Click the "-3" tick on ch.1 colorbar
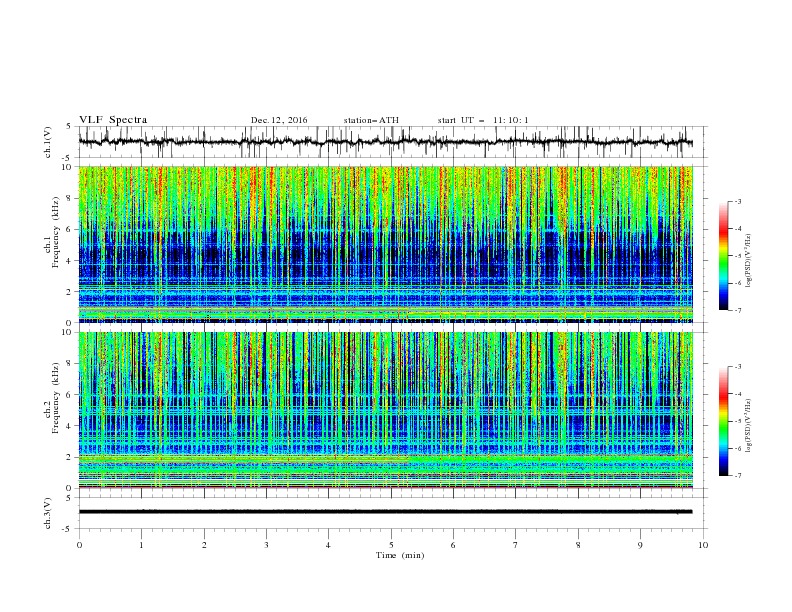Screen dimensions: 792x612 738,201
